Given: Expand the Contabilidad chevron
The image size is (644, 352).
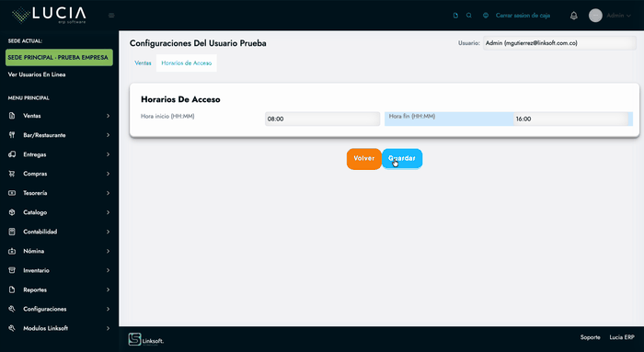Looking at the screenshot, I should [108, 232].
